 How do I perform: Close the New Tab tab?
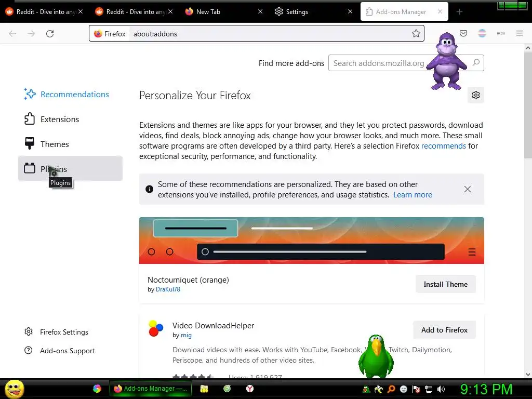260,11
